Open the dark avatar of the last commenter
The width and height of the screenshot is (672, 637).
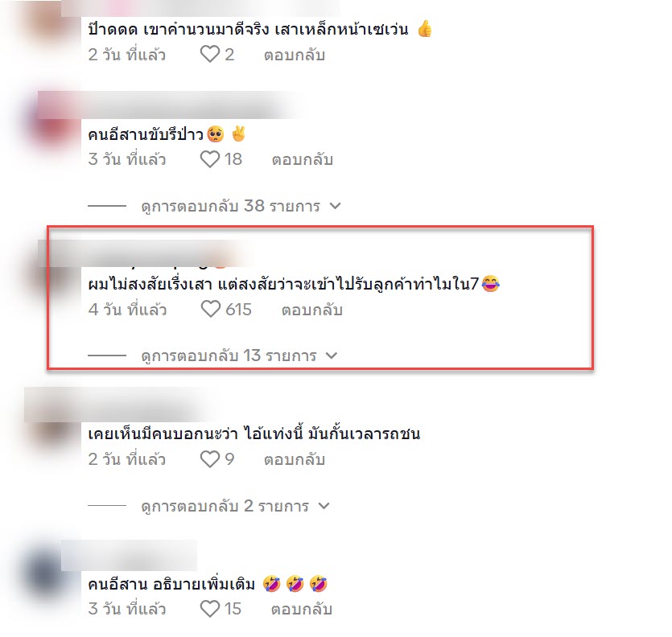pyautogui.click(x=45, y=574)
